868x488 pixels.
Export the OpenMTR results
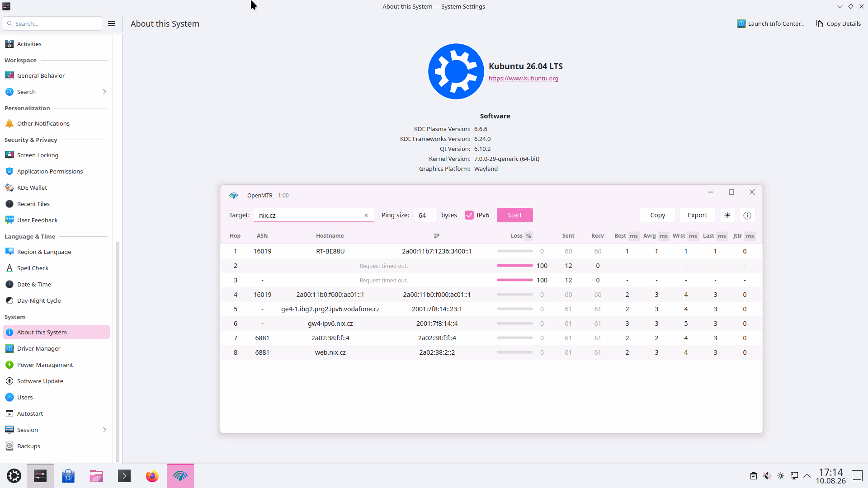[x=698, y=215]
